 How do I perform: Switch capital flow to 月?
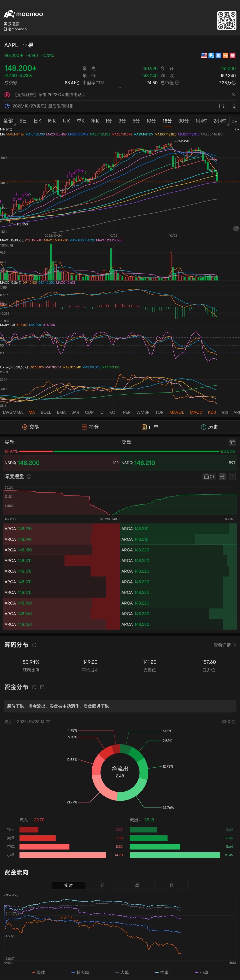[172, 886]
